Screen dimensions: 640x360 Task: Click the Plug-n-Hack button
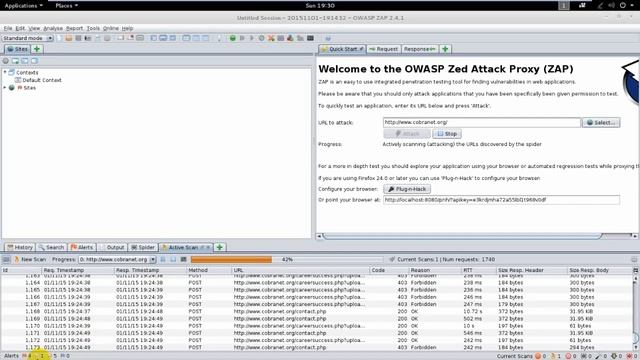407,189
